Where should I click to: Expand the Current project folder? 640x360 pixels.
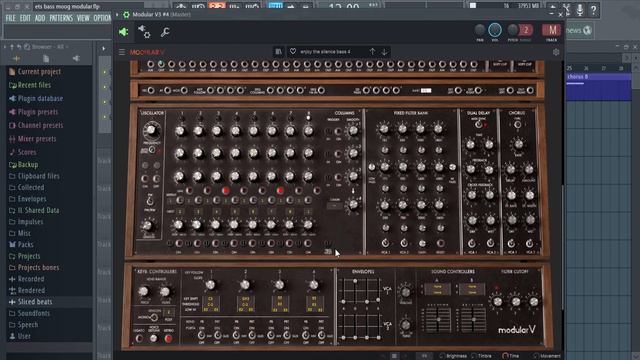35,72
